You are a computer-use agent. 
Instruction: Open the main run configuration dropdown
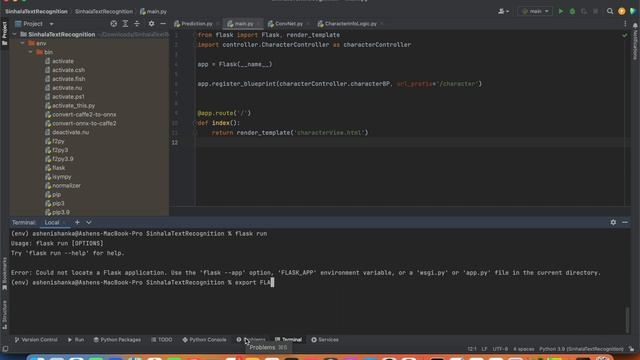click(535, 11)
